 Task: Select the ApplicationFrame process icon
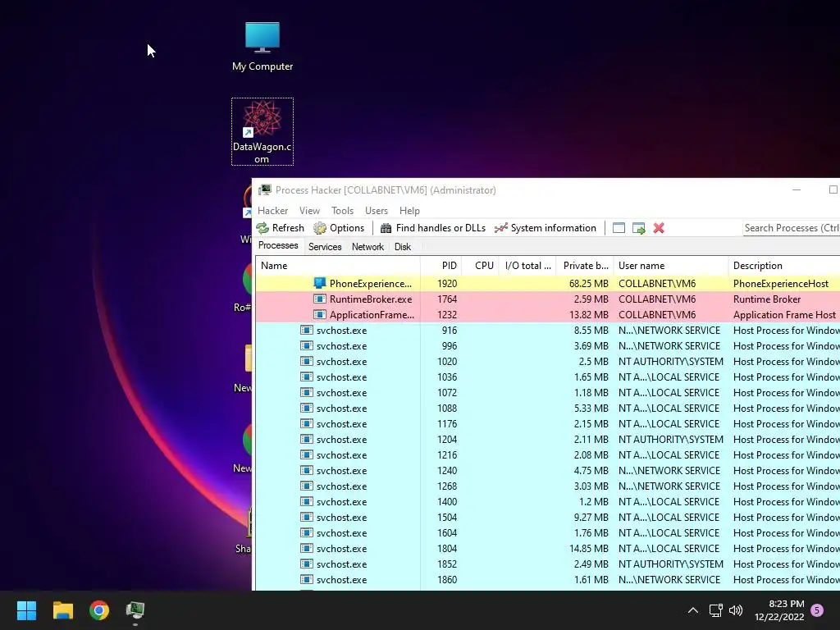[320, 314]
